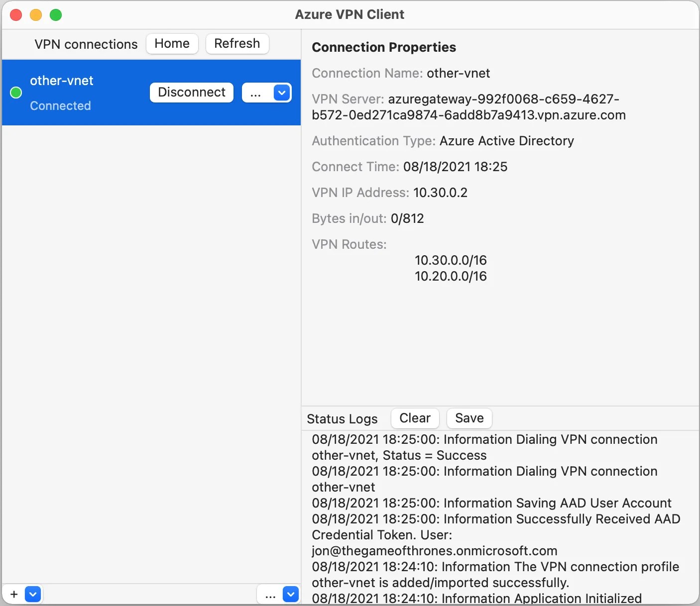Open the dropdown beside the plus button
Screen dimensions: 700x606
(x=33, y=594)
